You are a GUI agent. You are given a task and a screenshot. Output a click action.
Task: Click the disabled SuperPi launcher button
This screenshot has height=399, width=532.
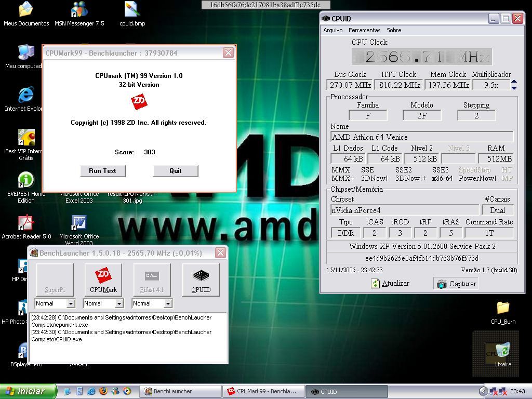coord(55,280)
